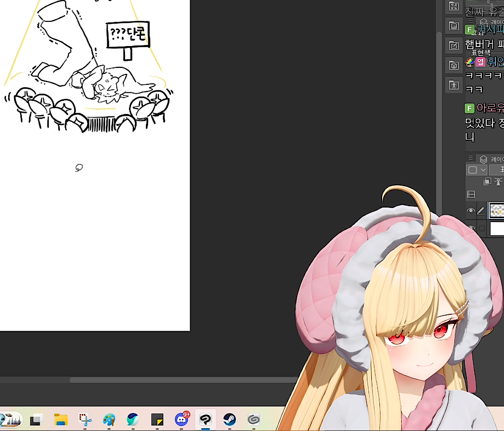This screenshot has width=504, height=431.
Task: Open the blending mode dropdown in layer panel
Action: [497, 170]
